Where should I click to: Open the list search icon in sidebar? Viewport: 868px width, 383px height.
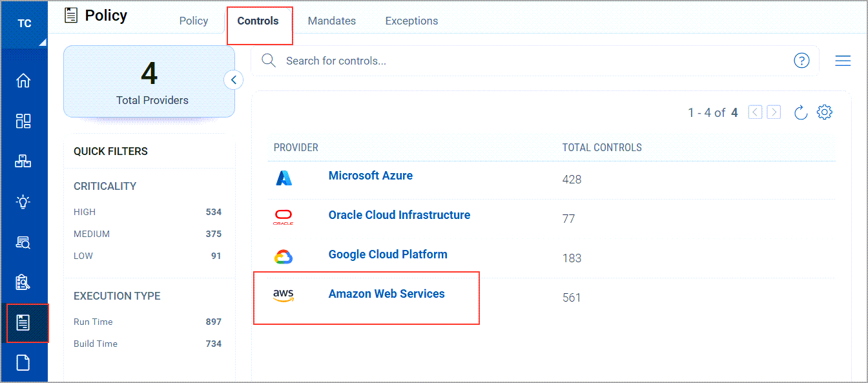pos(23,242)
